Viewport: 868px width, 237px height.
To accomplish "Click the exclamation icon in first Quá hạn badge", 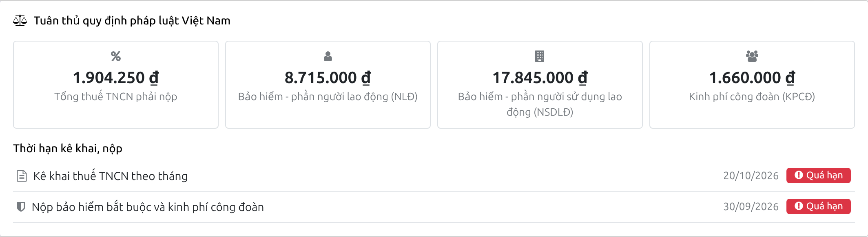I will point(799,175).
